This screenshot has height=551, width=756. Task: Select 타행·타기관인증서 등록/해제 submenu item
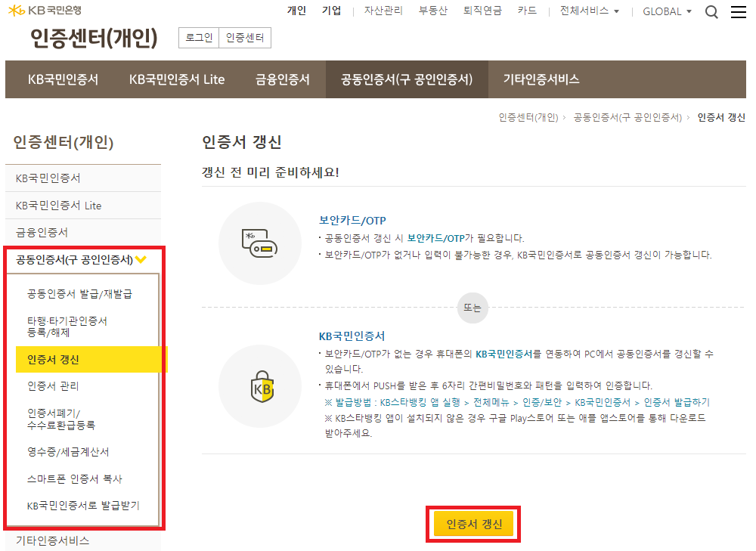[x=67, y=327]
